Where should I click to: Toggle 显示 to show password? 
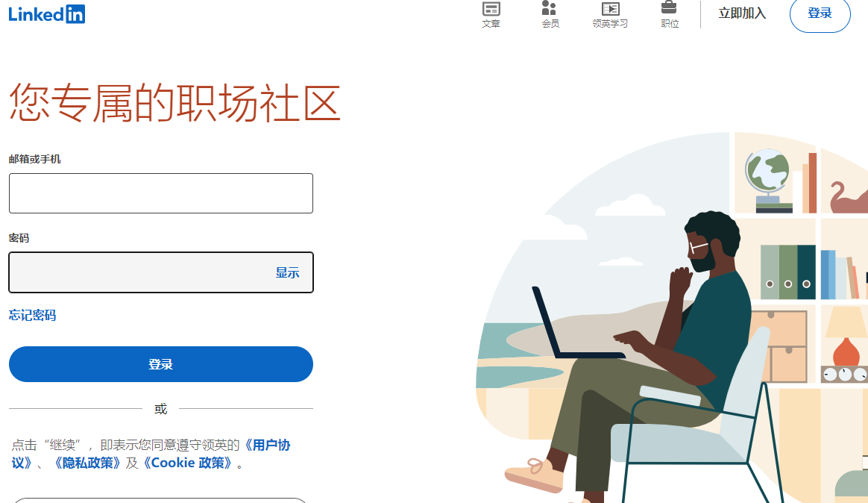[287, 272]
